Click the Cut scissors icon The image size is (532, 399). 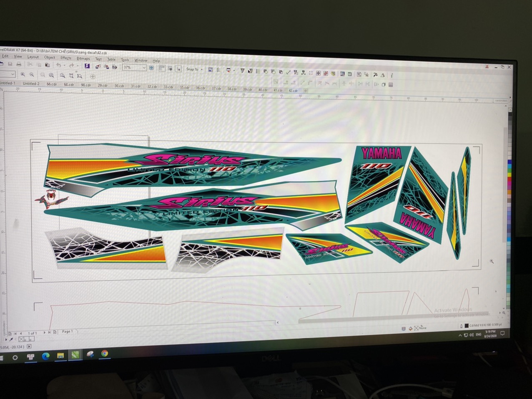click(x=30, y=64)
